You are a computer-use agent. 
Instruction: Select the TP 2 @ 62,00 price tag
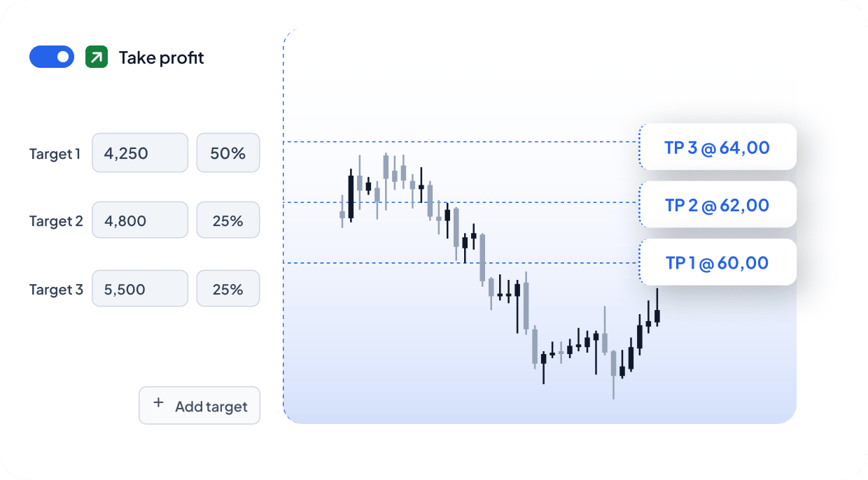717,204
